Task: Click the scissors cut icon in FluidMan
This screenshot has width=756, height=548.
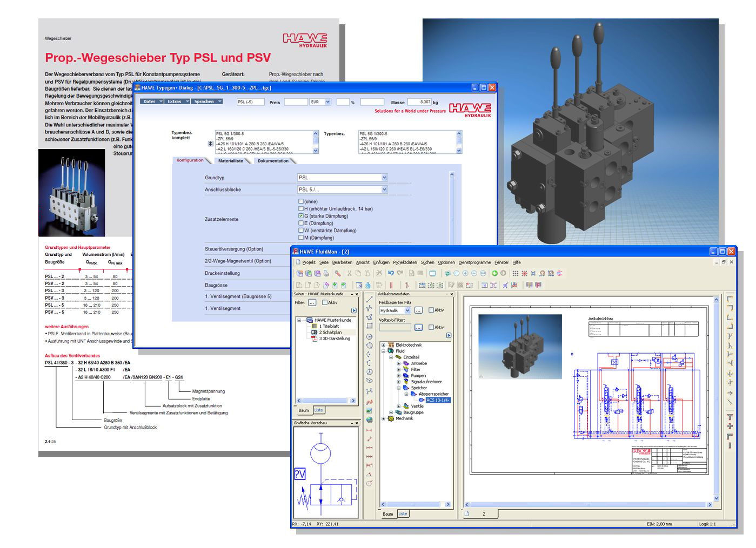Action: click(x=349, y=273)
